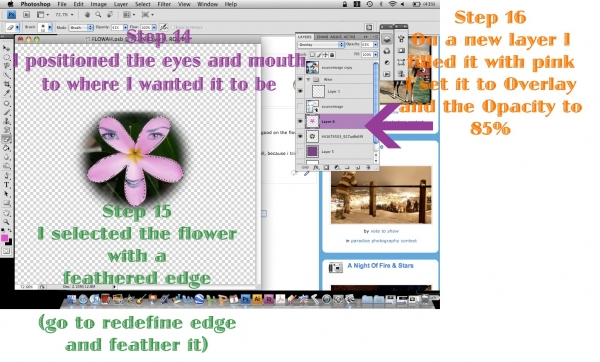Hide Layer 6 eye icon
The image size is (600, 362).
pyautogui.click(x=300, y=121)
